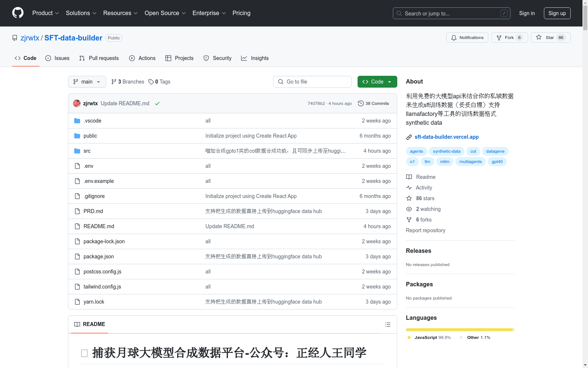Switch to the Issues tab
The width and height of the screenshot is (588, 368).
point(57,58)
